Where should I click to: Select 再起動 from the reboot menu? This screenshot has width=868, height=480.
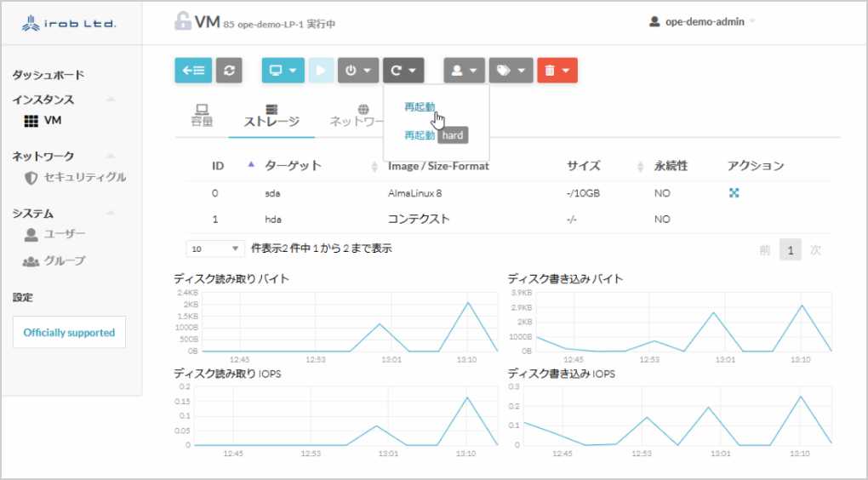[420, 106]
